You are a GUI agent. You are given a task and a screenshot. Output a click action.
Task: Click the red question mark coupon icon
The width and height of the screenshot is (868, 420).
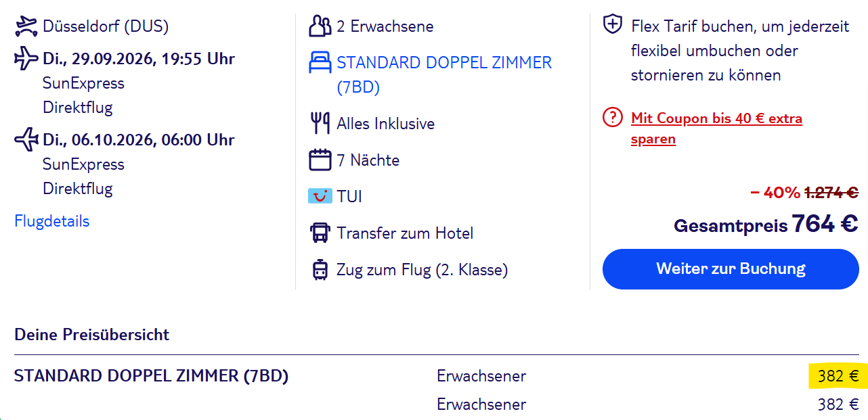(612, 118)
